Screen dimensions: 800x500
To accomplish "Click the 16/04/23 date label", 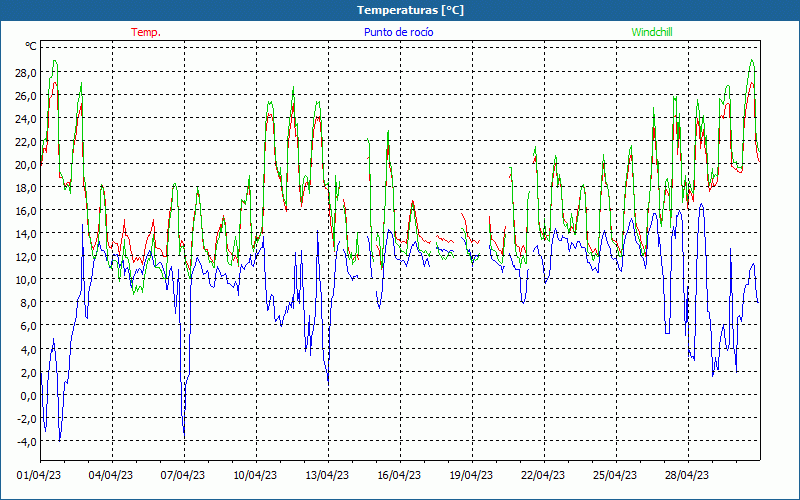I will pyautogui.click(x=399, y=476).
